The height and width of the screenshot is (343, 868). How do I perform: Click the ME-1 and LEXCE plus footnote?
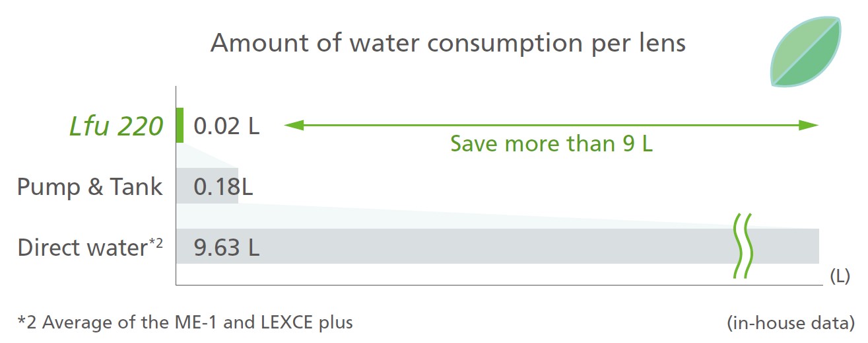coord(185,323)
